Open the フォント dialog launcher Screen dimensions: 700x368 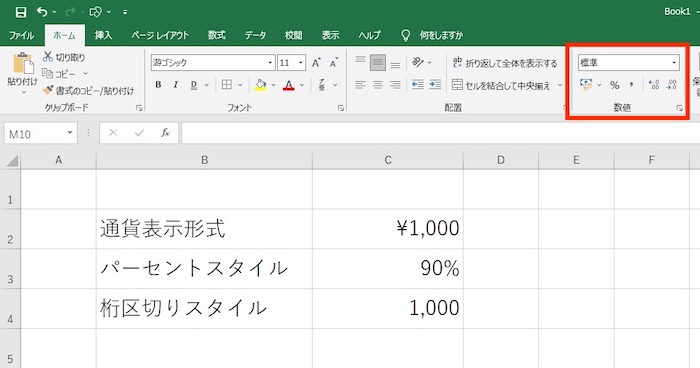[x=341, y=108]
